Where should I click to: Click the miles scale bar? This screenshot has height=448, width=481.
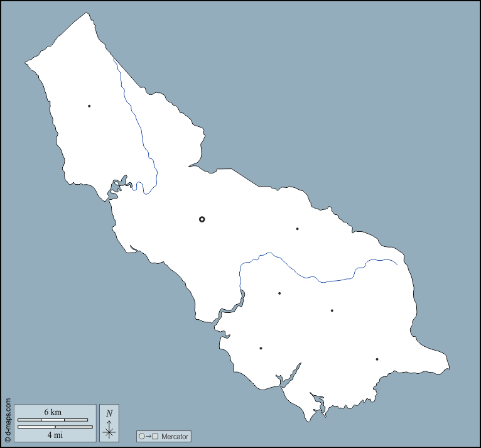click(x=55, y=427)
